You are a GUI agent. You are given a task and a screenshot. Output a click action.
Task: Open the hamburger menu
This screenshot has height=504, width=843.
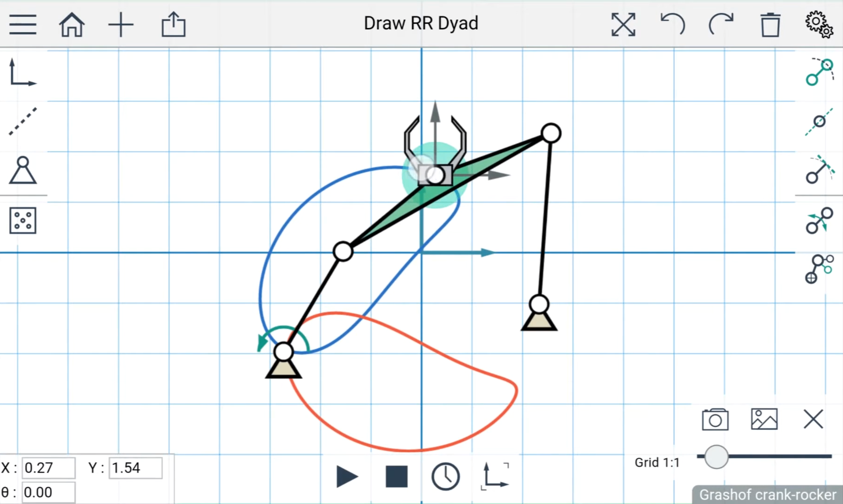pyautogui.click(x=23, y=24)
